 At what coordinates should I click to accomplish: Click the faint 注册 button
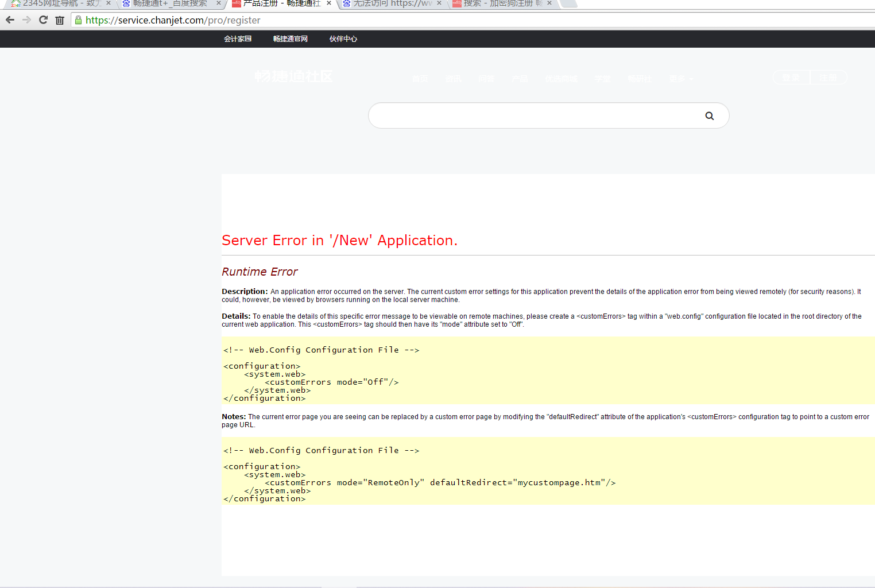point(828,78)
